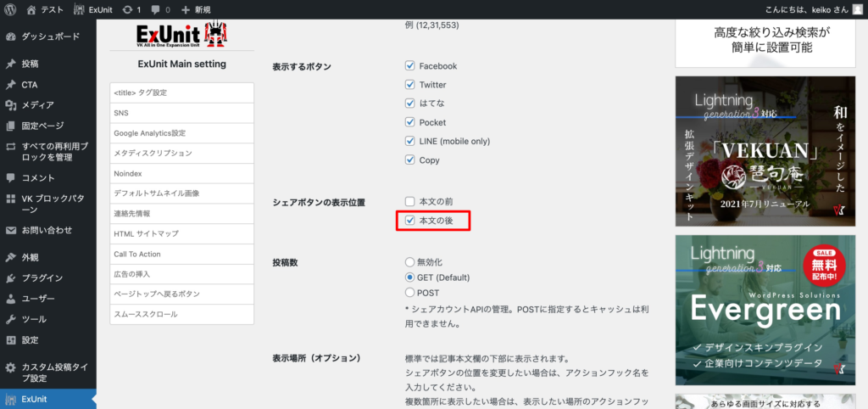Click the ExUnit logo image
Viewport: 868px width, 409px height.
click(x=181, y=34)
